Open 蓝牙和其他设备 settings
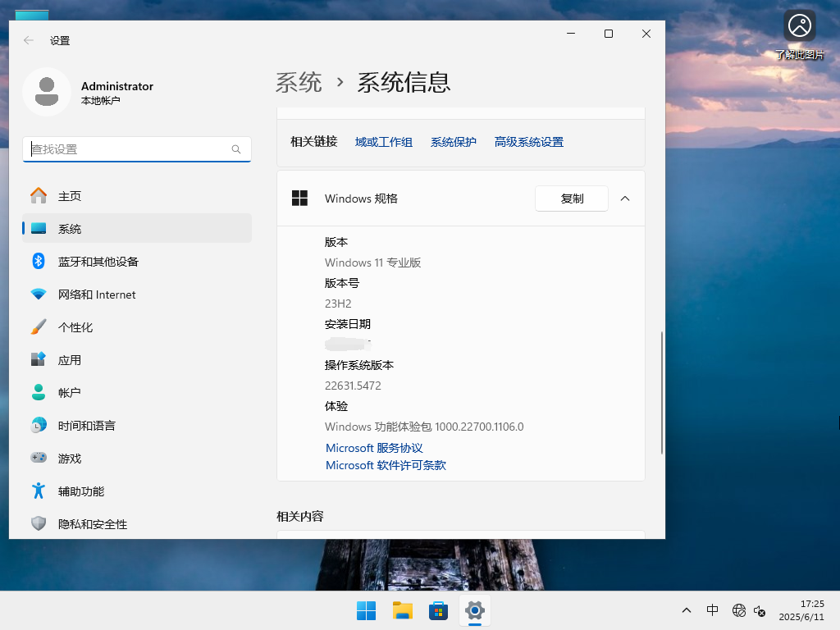Image resolution: width=840 pixels, height=630 pixels. coord(137,262)
